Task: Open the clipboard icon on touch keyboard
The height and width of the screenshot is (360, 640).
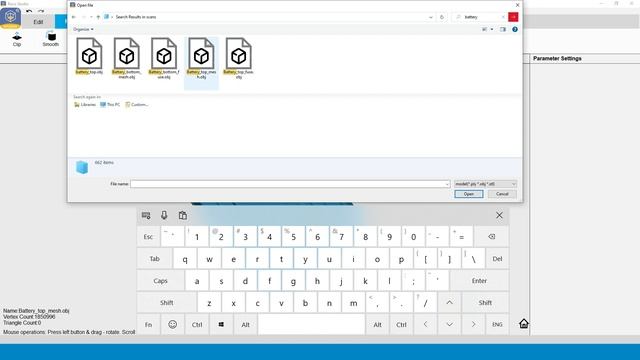Action: (x=183, y=215)
